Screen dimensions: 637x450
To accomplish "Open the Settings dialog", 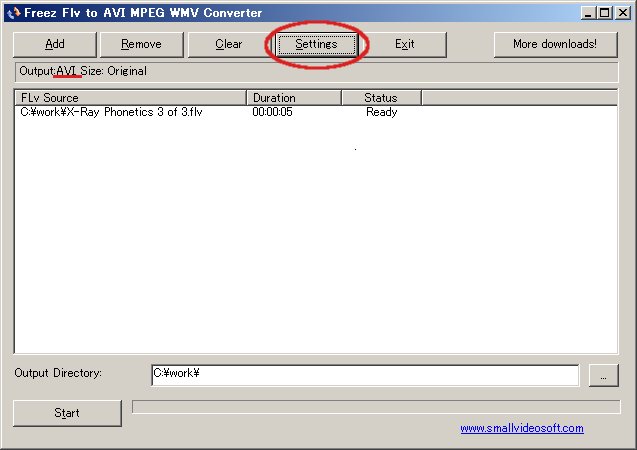I will pyautogui.click(x=316, y=44).
